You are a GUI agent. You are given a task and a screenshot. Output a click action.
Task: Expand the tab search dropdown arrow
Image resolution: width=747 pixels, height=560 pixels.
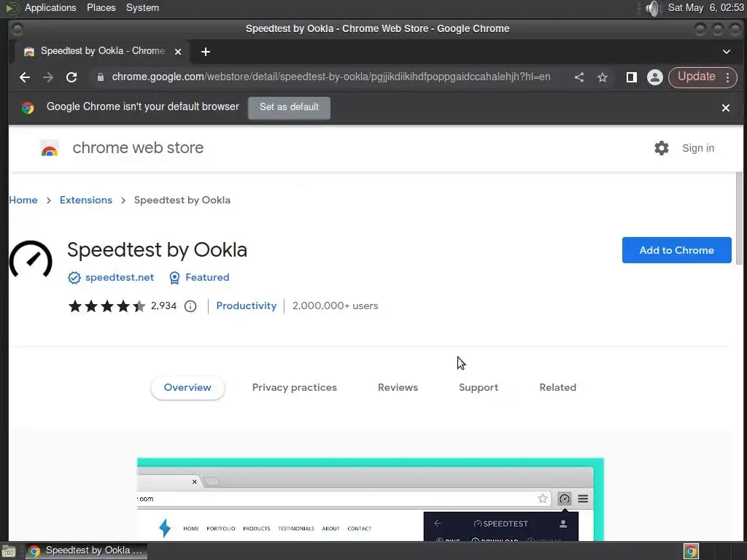(727, 52)
